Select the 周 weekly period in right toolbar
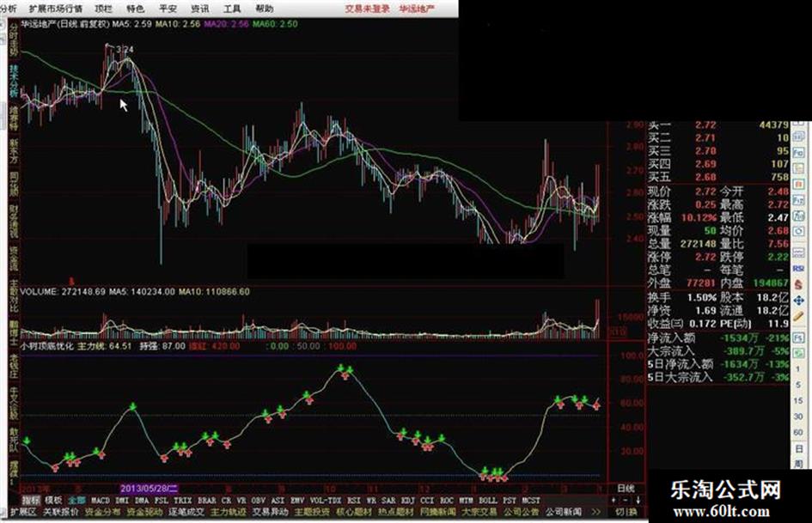Screen dimensions: 812x523 coord(798,463)
